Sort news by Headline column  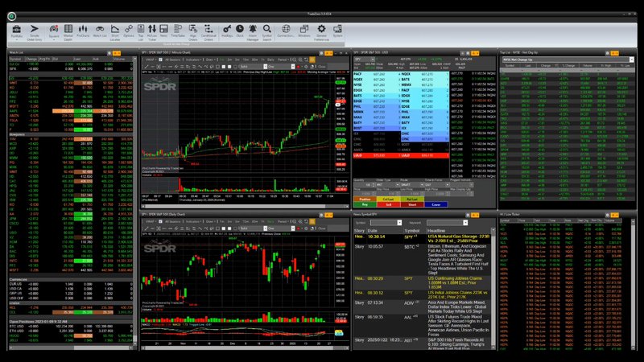pos(458,231)
